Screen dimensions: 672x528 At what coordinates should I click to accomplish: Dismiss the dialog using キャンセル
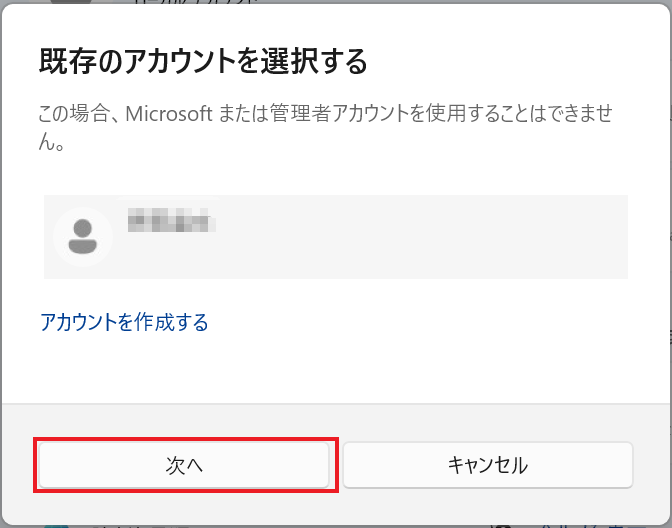(x=487, y=465)
